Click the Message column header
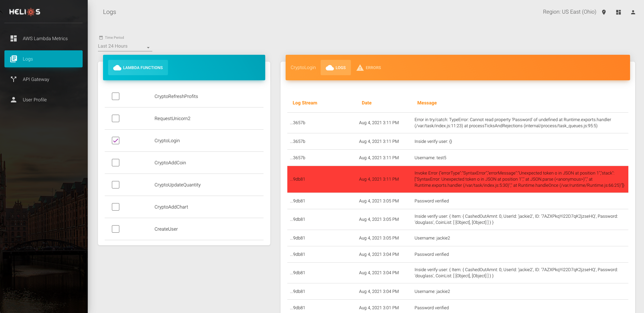 [427, 103]
